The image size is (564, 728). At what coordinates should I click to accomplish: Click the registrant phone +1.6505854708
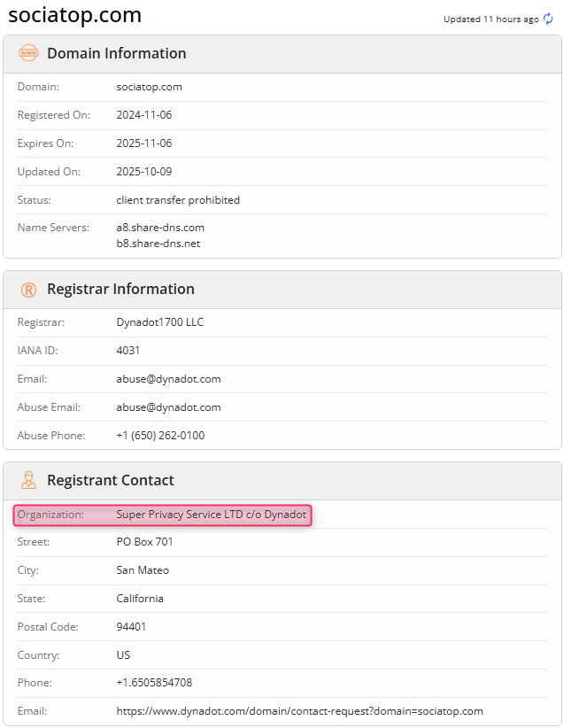154,683
